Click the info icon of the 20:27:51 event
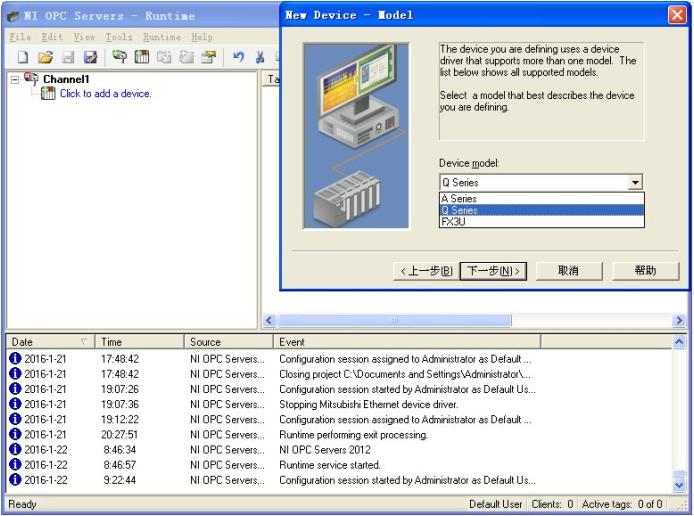The width and height of the screenshot is (694, 516). pyautogui.click(x=15, y=434)
